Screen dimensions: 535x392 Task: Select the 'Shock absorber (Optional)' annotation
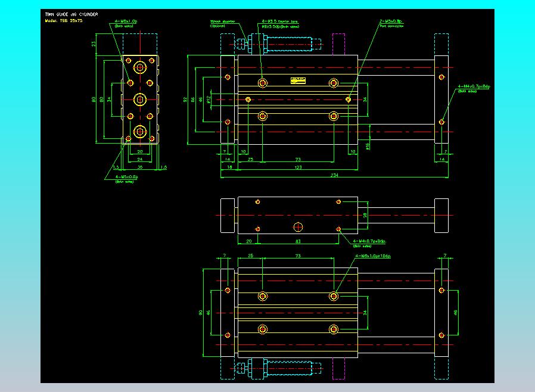(222, 24)
